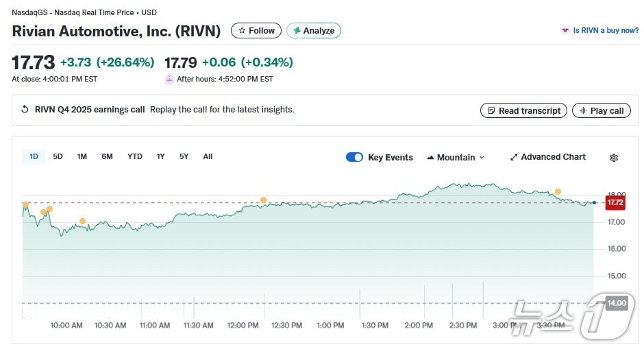This screenshot has height=349, width=644.
Task: Open the 'Is RIVN a buy now?' link
Action: click(x=605, y=31)
